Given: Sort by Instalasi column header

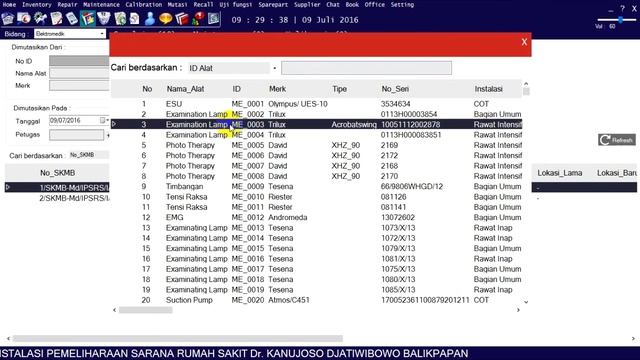Looking at the screenshot, I should (x=488, y=89).
